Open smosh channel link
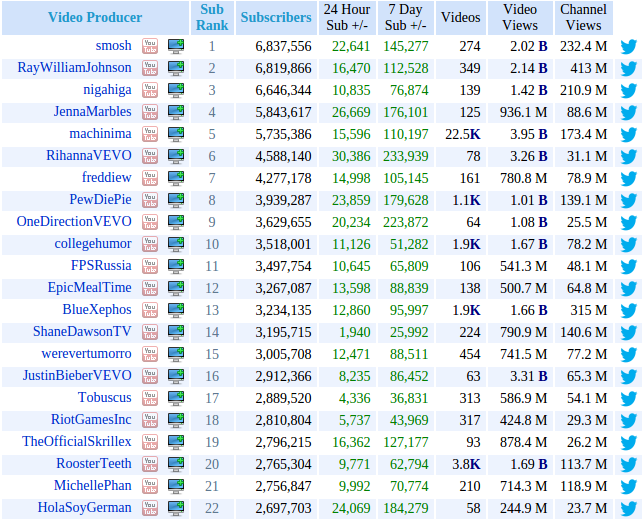This screenshot has width=642, height=519. pos(113,46)
